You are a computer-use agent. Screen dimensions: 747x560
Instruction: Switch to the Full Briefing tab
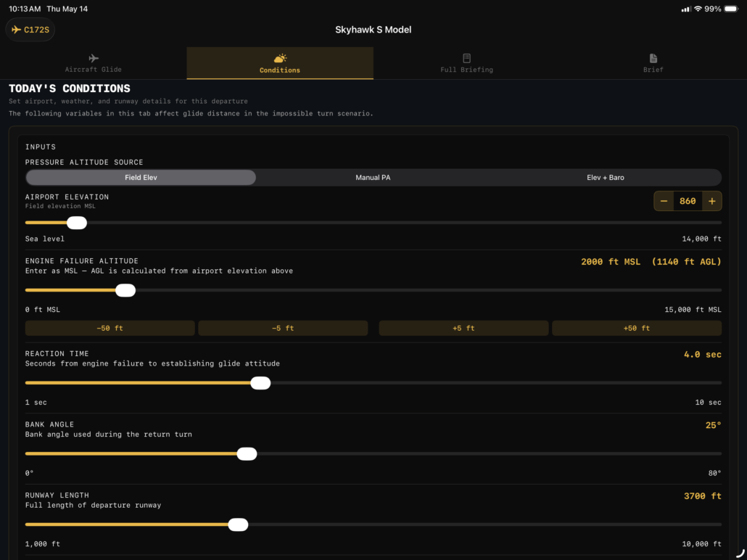(467, 63)
